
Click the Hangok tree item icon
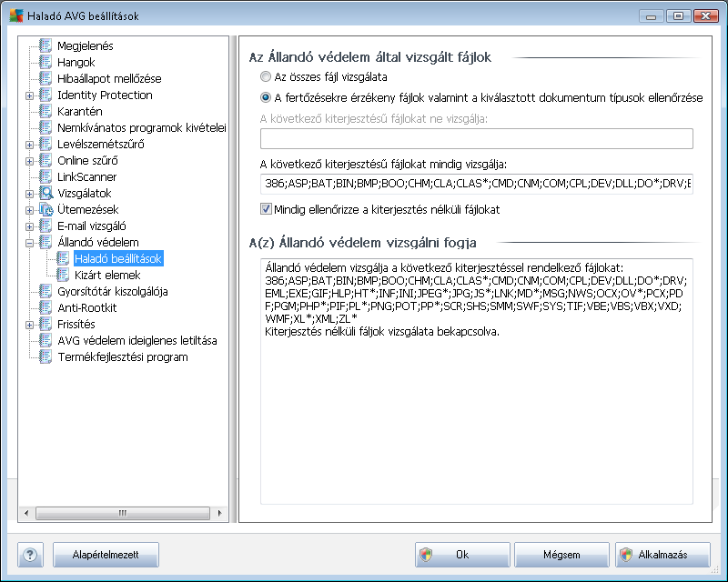tap(45, 62)
